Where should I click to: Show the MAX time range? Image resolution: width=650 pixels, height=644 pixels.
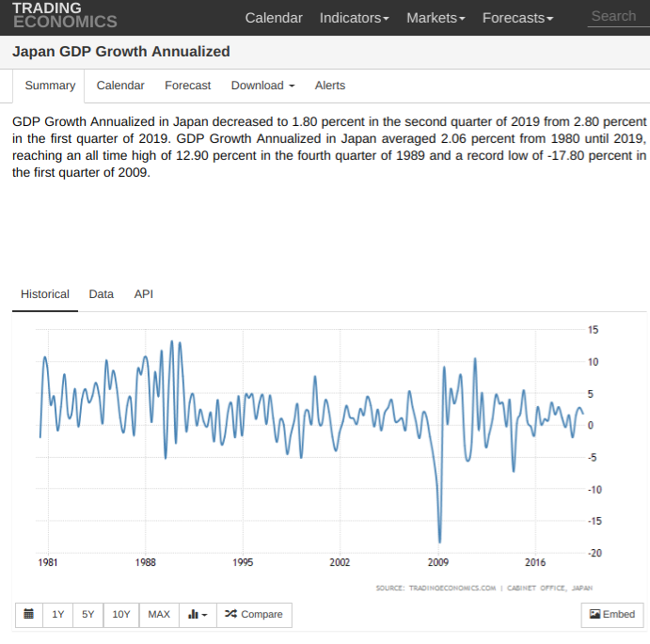coord(159,614)
